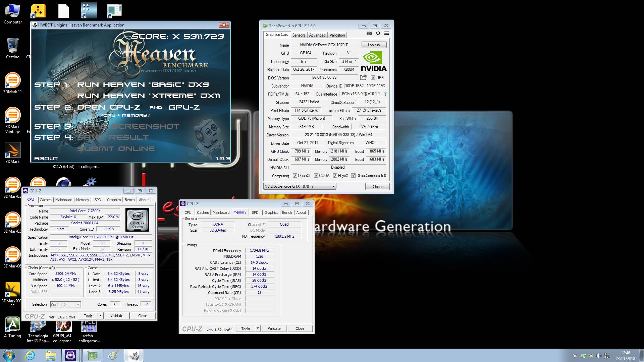Click the Core Speed value 5206.04 MHz
The width and height of the screenshot is (644, 362).
click(66, 274)
